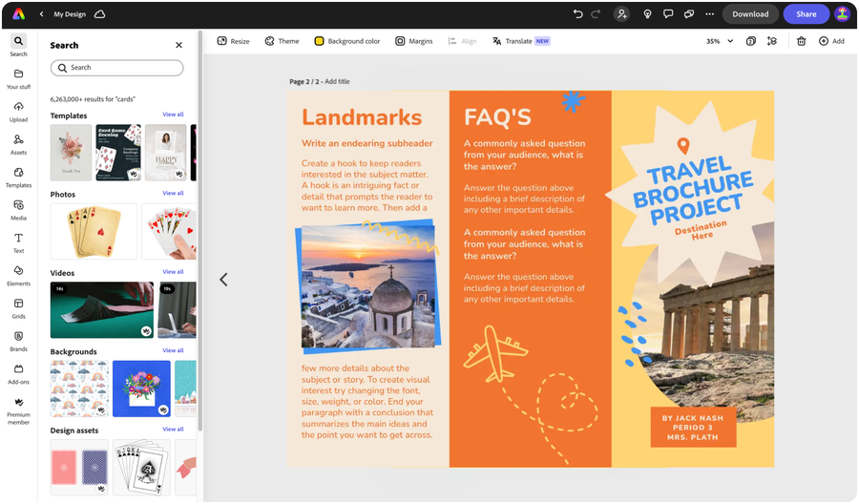Viewport: 859px width, 504px height.
Task: Select the hand holding cards photo
Action: (x=169, y=231)
